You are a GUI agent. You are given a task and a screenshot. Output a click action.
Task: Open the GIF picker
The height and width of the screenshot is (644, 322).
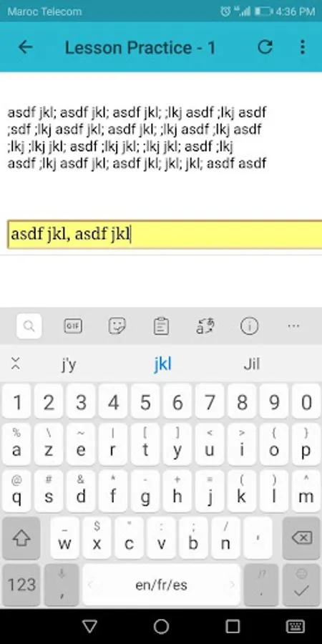pos(73,326)
